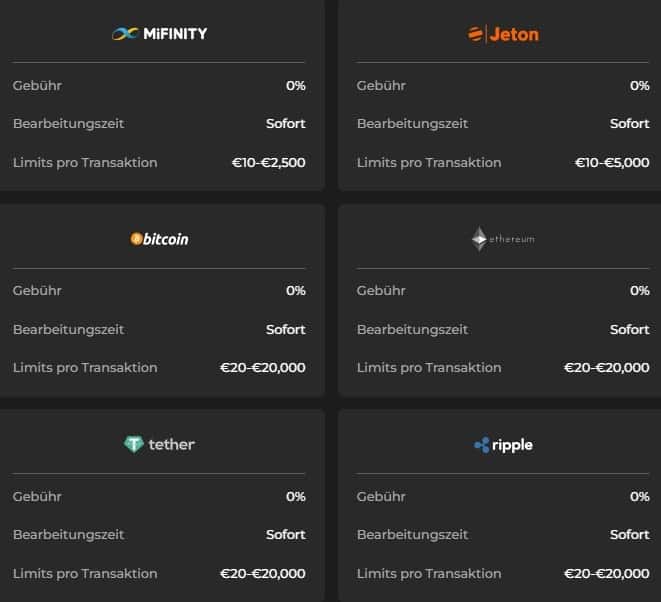Click the Jeton logo
Screen dimensions: 661x602
pyautogui.click(x=503, y=34)
